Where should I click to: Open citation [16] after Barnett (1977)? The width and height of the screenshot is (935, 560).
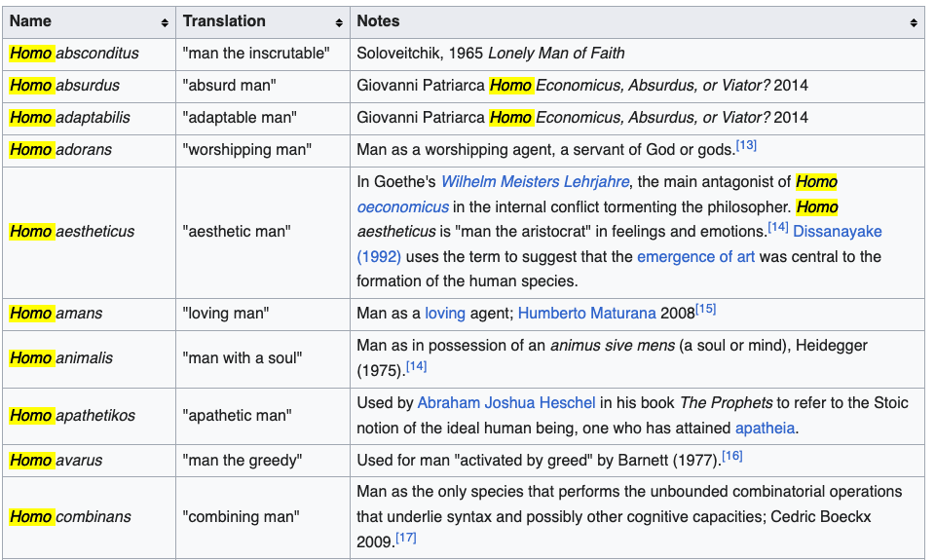[x=731, y=456]
